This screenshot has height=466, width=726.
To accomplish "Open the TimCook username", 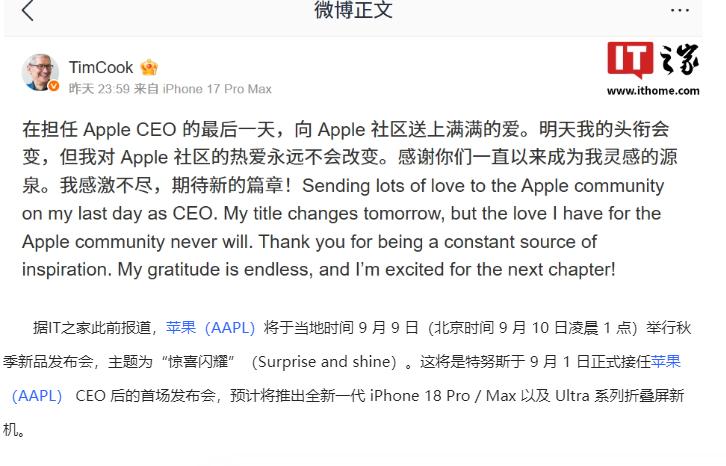I will (101, 68).
